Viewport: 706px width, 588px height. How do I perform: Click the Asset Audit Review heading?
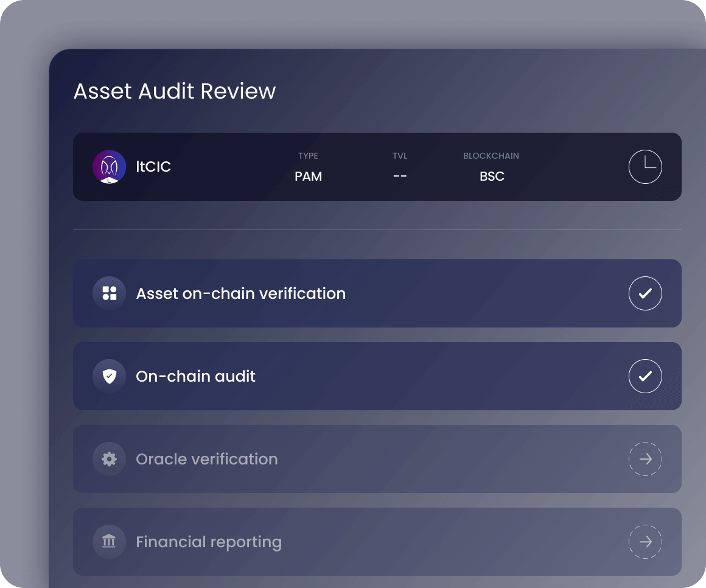(x=175, y=91)
